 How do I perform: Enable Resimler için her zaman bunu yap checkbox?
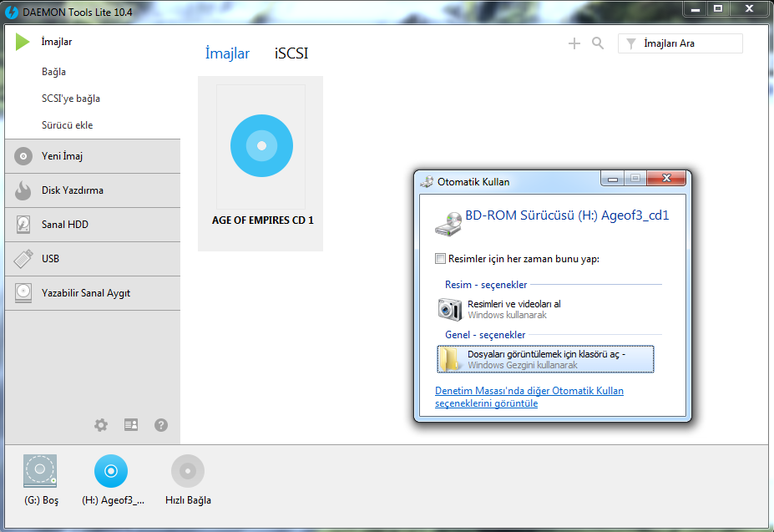(x=440, y=259)
